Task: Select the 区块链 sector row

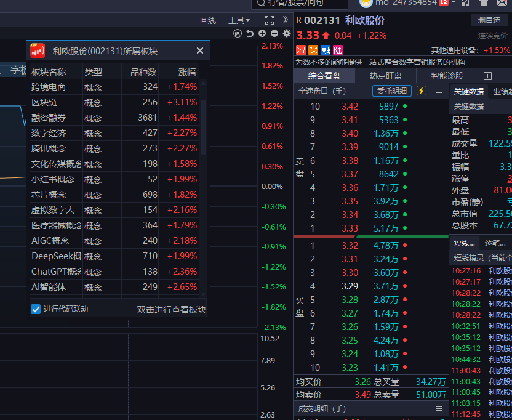Action: point(114,102)
